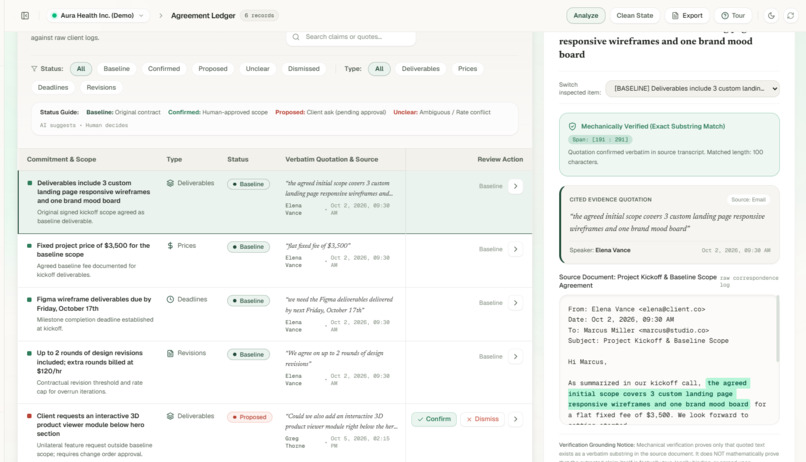Click the search magnifier icon
Viewport: 806px width, 462px height.
point(296,37)
